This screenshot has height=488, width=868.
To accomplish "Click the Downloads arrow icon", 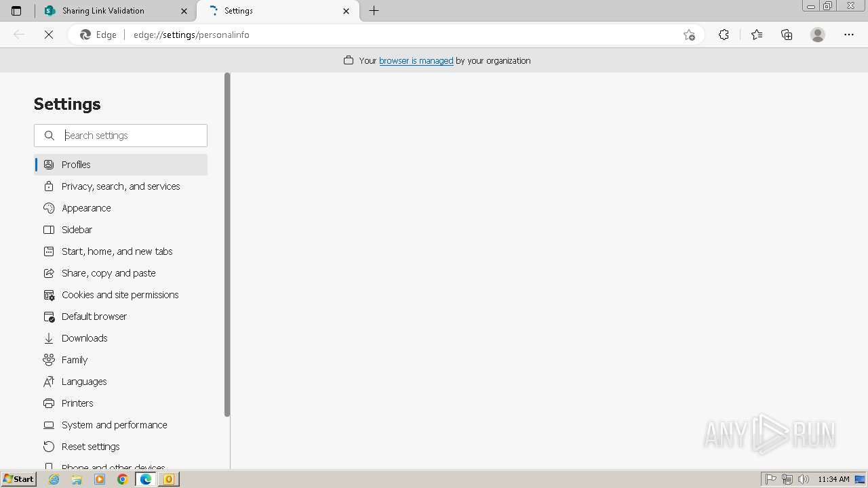I will (x=49, y=338).
